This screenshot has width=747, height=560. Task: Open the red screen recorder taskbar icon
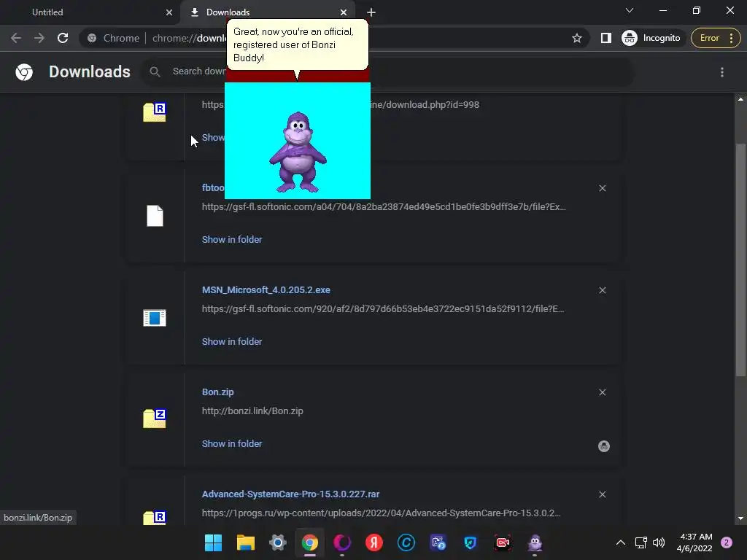pos(503,542)
